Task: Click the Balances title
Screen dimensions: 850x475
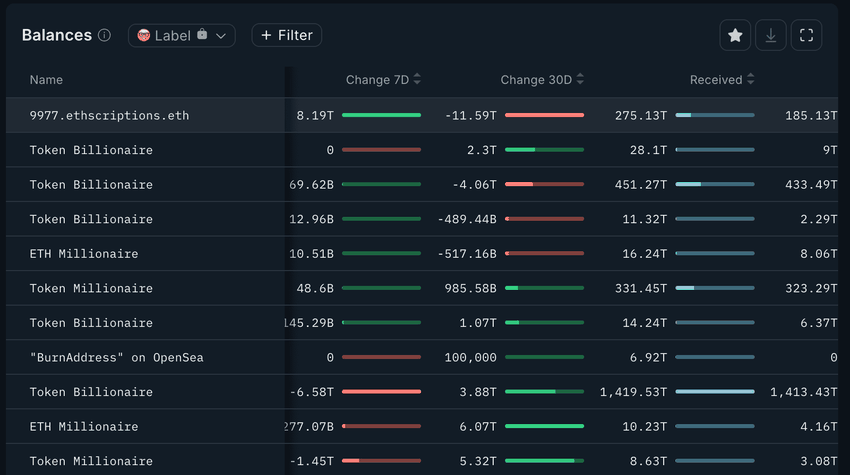Action: [x=57, y=35]
